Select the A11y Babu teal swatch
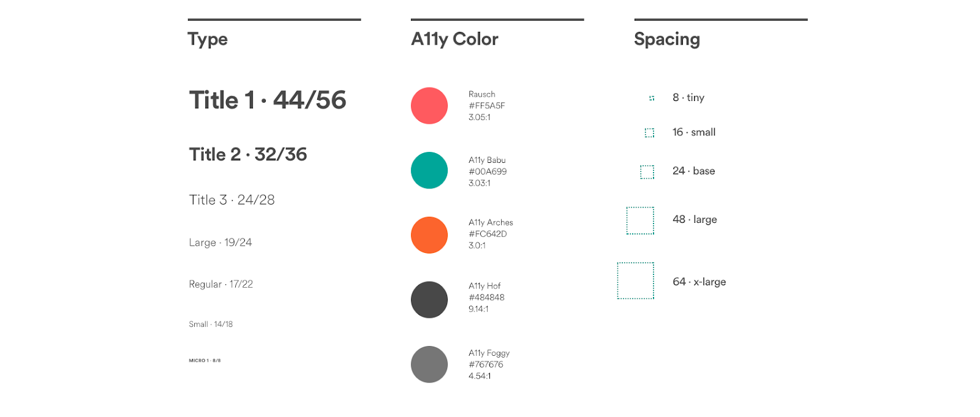The image size is (980, 417). point(429,170)
